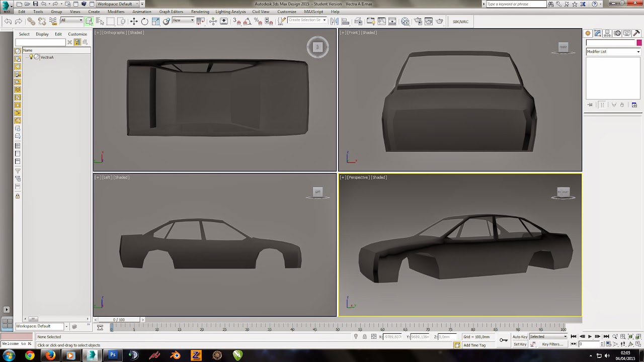Click the Key Filters button

(552, 344)
